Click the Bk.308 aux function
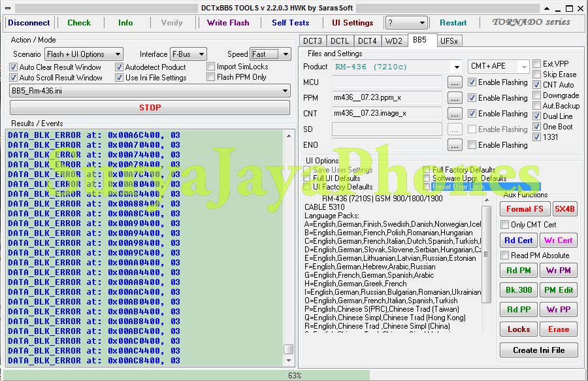The image size is (588, 381). click(x=518, y=290)
